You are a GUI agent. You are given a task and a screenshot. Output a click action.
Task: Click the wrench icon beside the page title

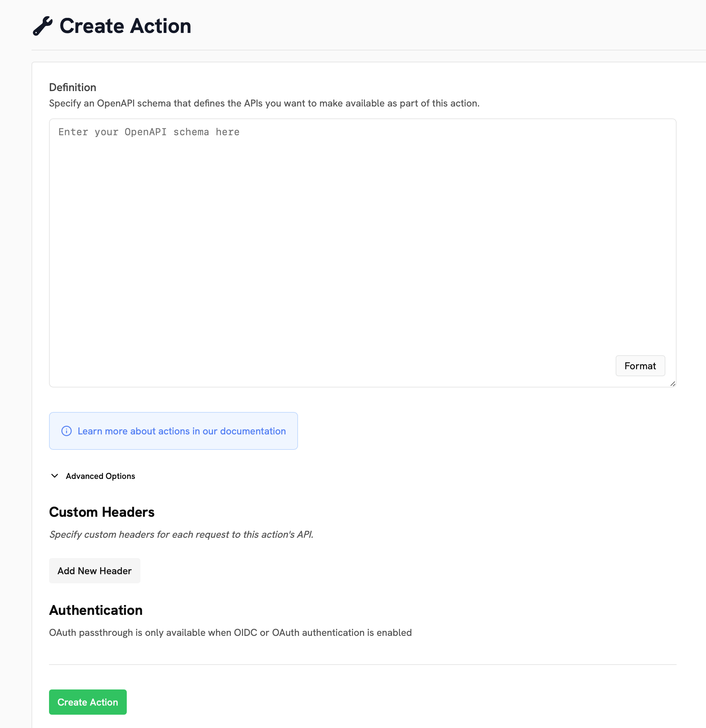click(x=43, y=26)
